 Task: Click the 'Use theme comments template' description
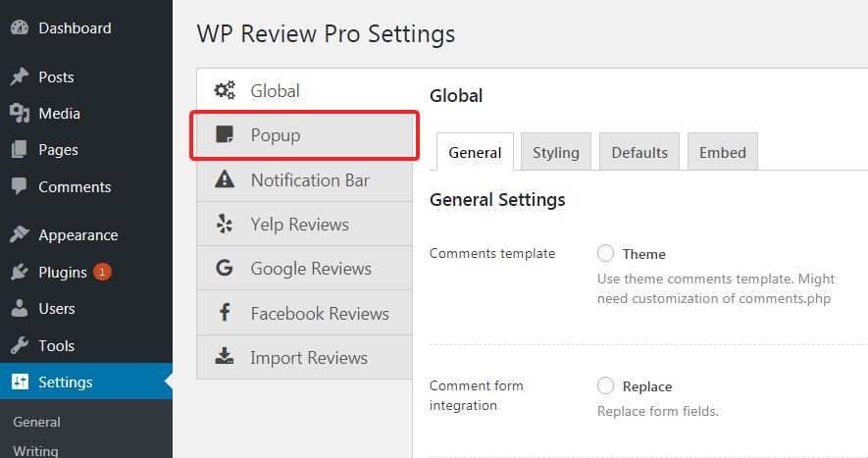tap(716, 288)
